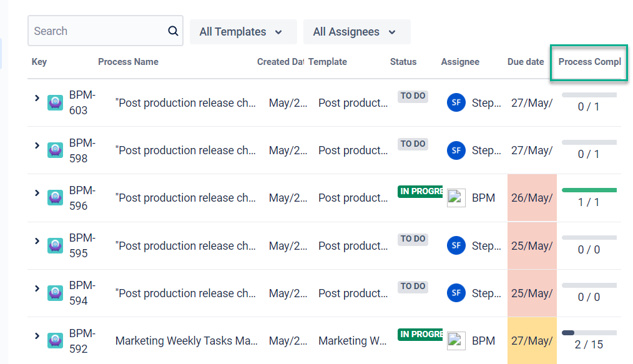Click SF avatar in BPM-603 row

(456, 102)
